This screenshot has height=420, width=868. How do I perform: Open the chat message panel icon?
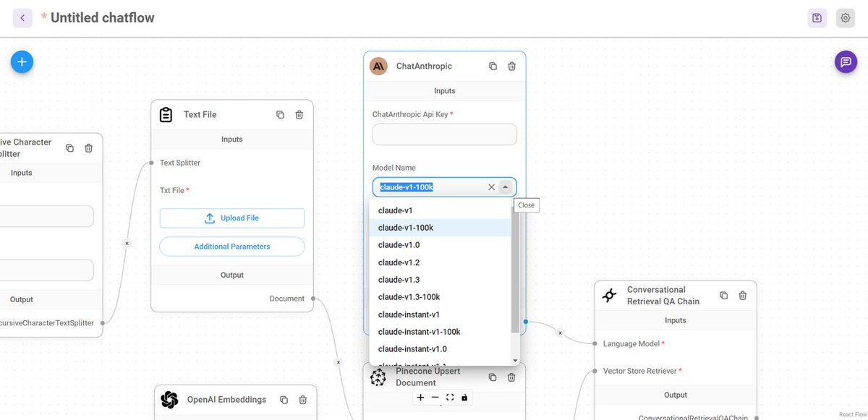coord(846,62)
